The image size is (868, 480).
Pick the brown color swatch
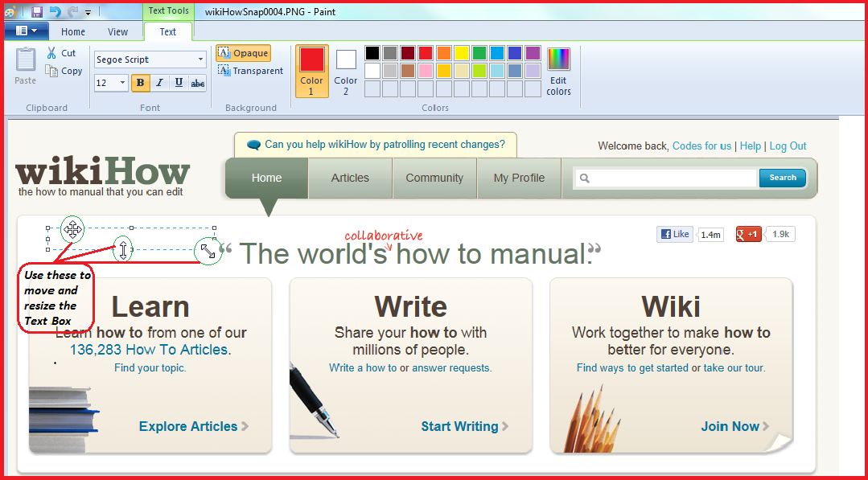tap(408, 71)
